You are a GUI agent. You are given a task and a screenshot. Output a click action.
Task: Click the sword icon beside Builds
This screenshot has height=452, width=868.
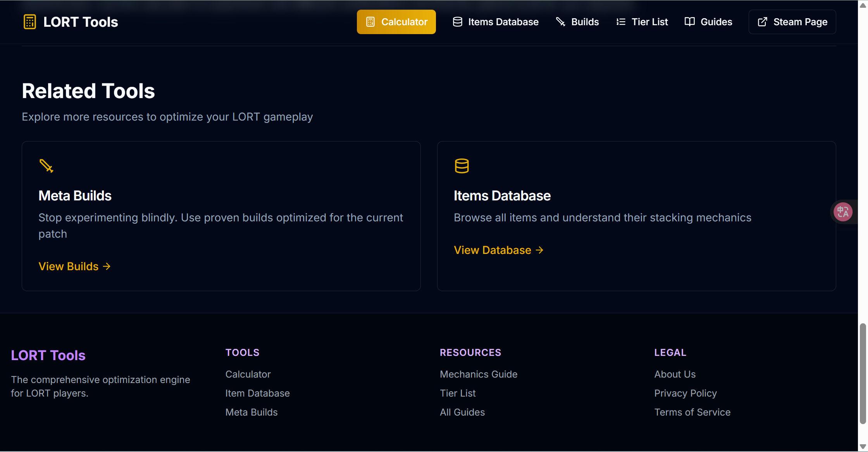[560, 22]
